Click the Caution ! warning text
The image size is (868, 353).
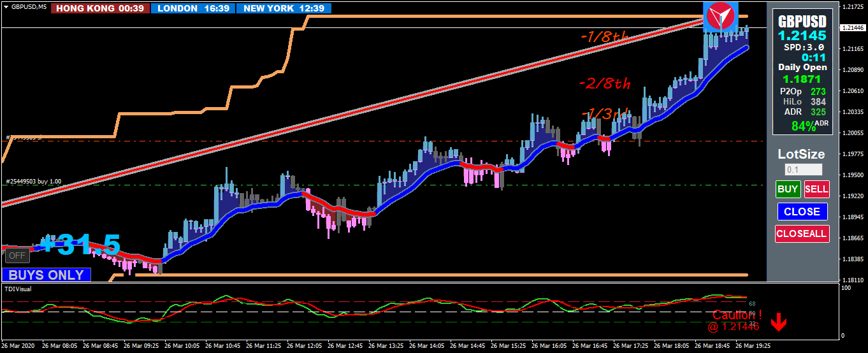tap(737, 315)
